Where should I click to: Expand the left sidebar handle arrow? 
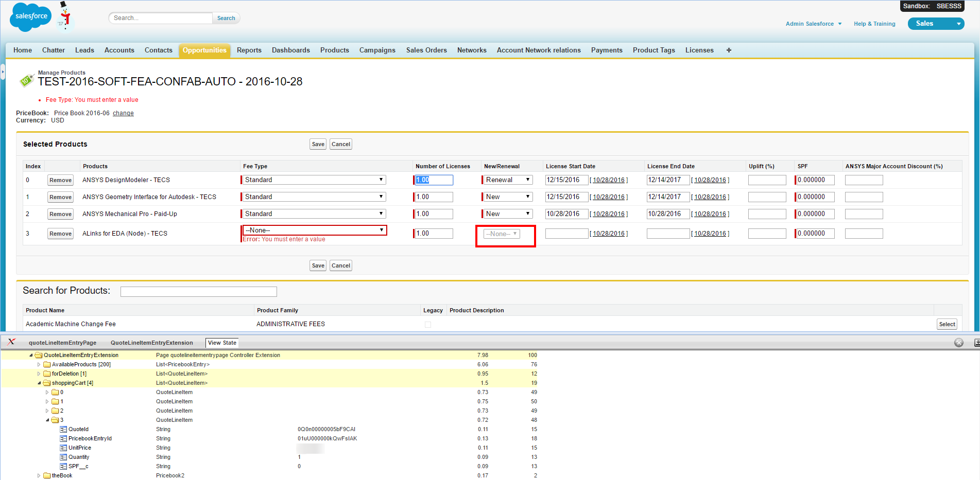pos(3,72)
